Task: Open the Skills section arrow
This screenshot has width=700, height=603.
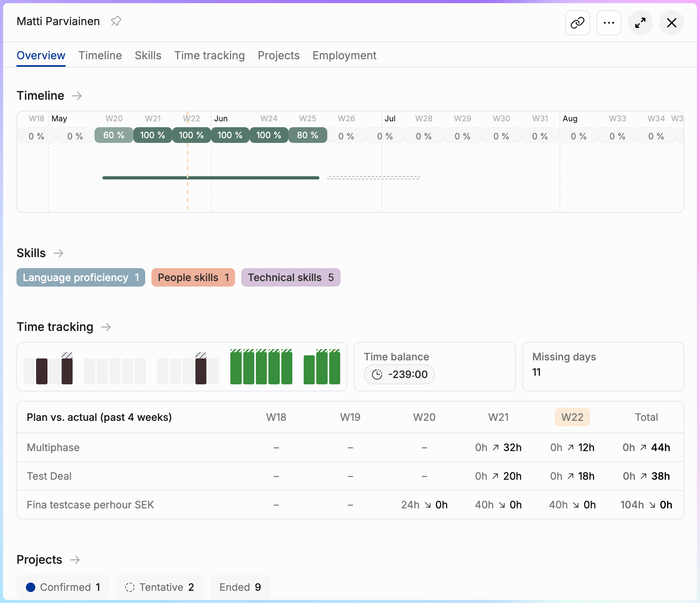Action: [x=58, y=253]
